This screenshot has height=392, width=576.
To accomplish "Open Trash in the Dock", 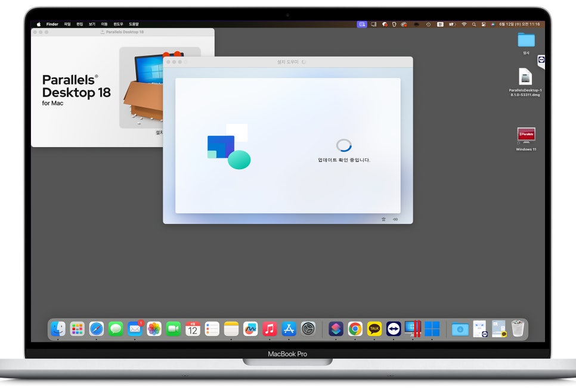I will [x=518, y=329].
